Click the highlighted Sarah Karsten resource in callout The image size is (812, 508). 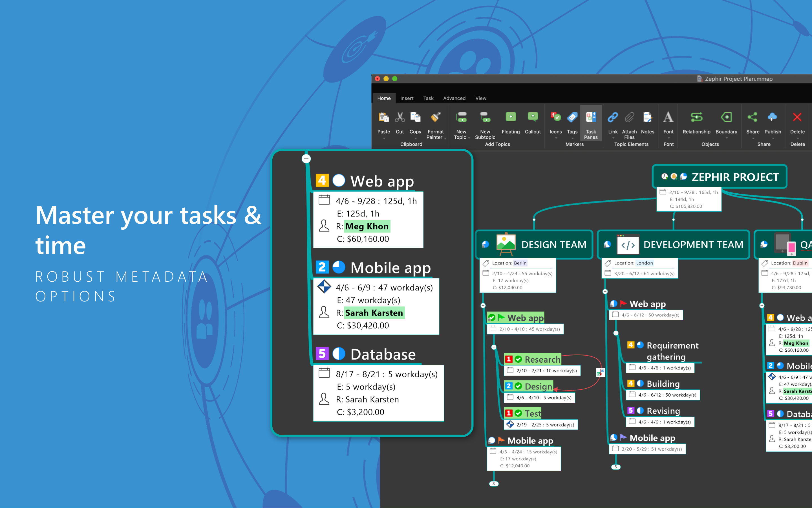point(374,313)
